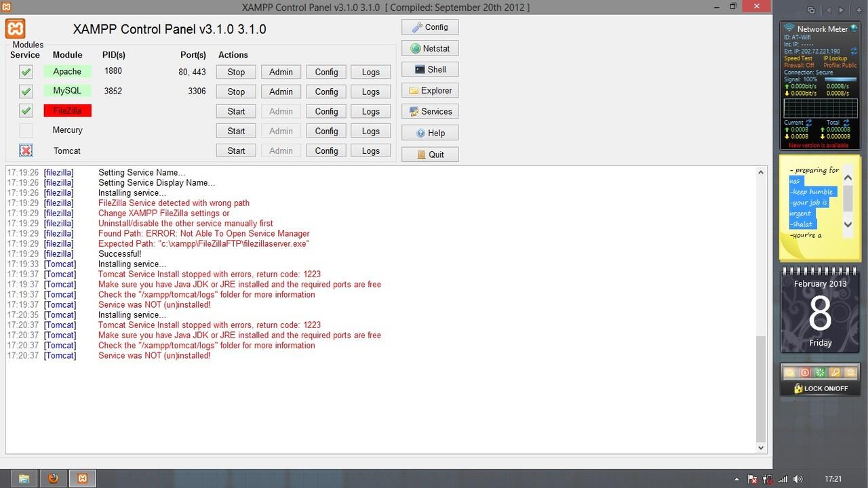Image resolution: width=868 pixels, height=488 pixels.
Task: Open FileZilla Config dropdown
Action: (x=326, y=111)
